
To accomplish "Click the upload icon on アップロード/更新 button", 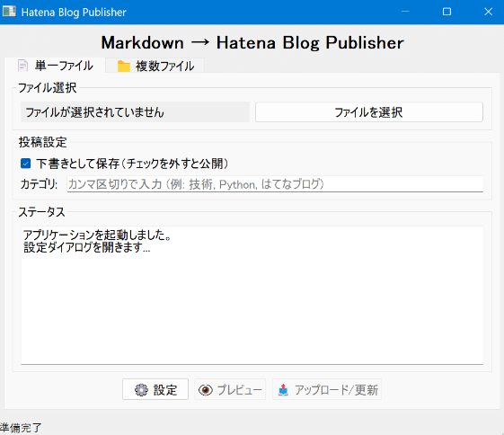I will [283, 390].
